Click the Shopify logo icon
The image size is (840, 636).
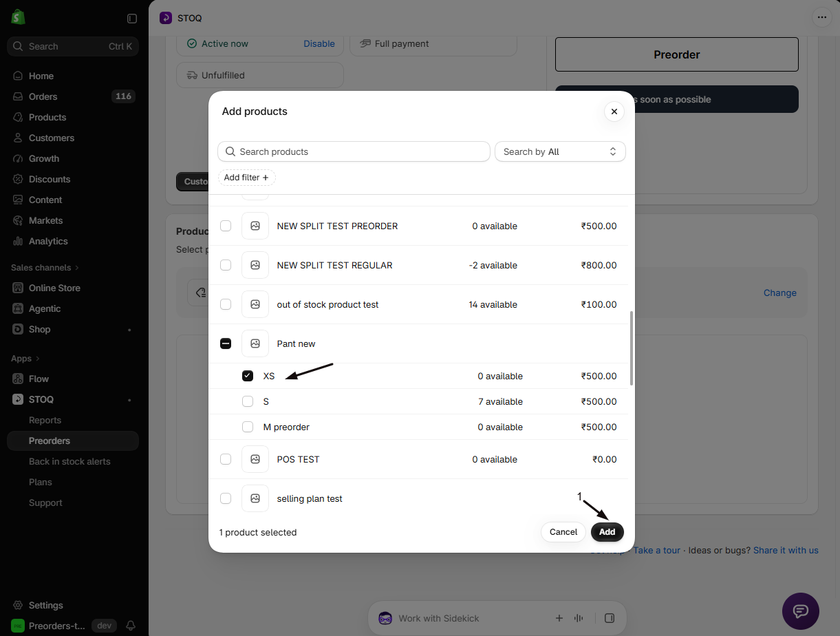[18, 18]
